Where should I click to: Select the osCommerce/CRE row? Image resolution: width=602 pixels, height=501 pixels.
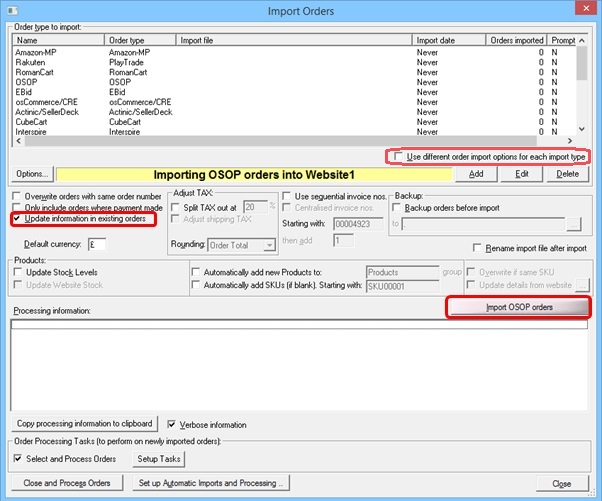[294, 102]
